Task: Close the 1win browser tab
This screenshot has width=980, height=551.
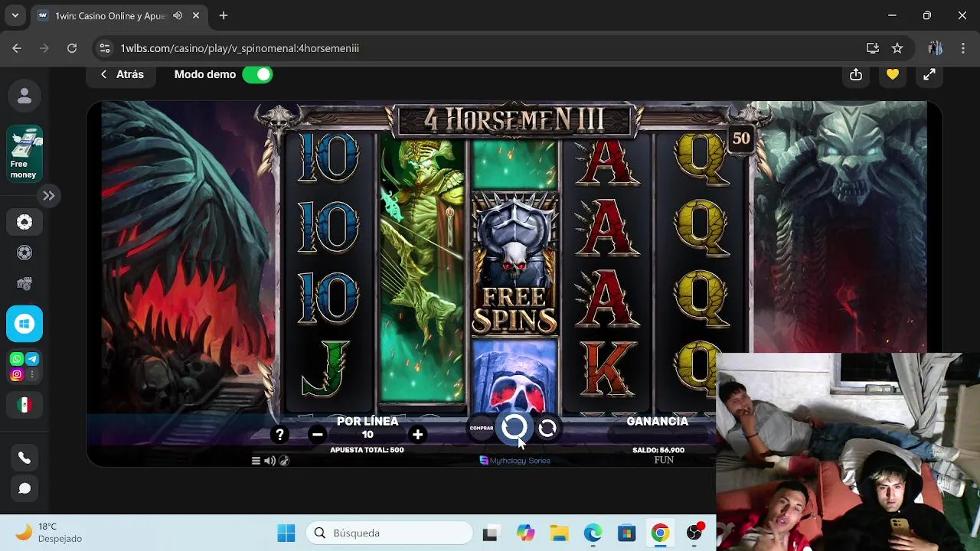Action: [196, 15]
